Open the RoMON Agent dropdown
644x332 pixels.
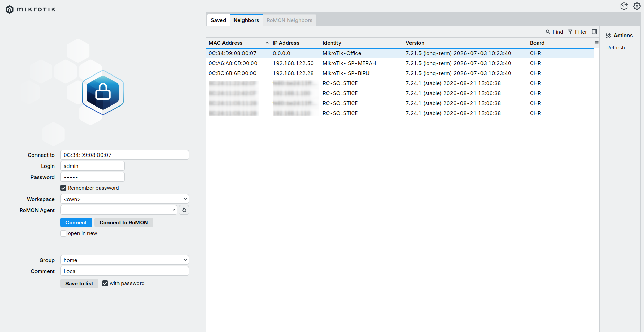coord(119,210)
